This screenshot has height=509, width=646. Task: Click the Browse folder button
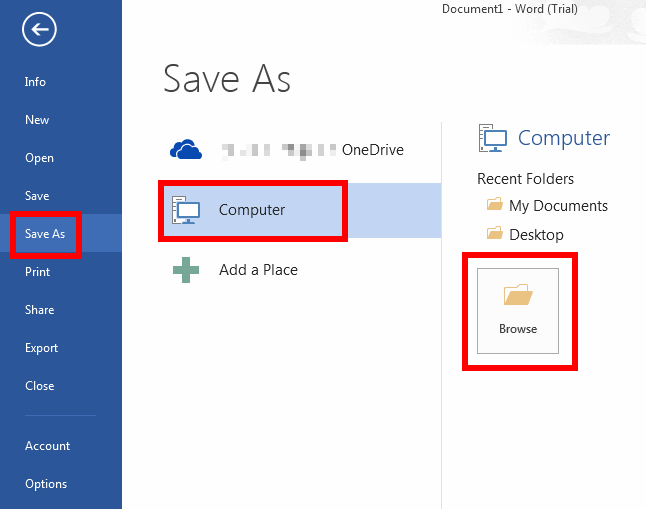[x=518, y=310]
